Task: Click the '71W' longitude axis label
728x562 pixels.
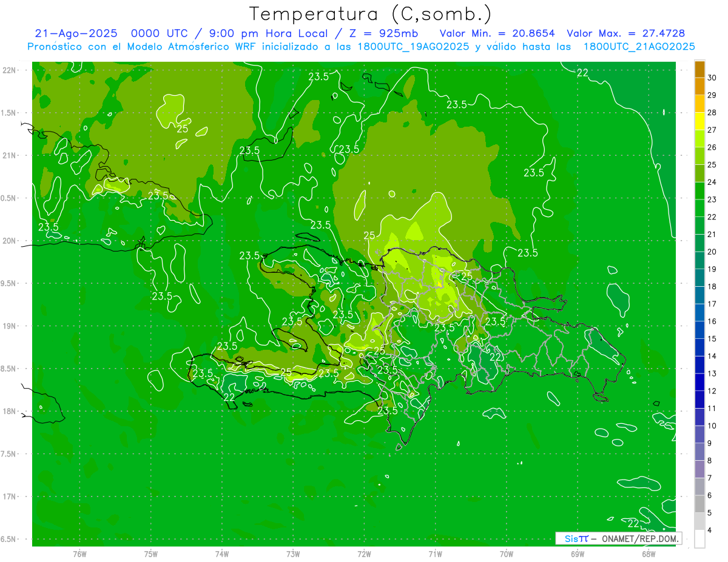Action: tap(435, 554)
